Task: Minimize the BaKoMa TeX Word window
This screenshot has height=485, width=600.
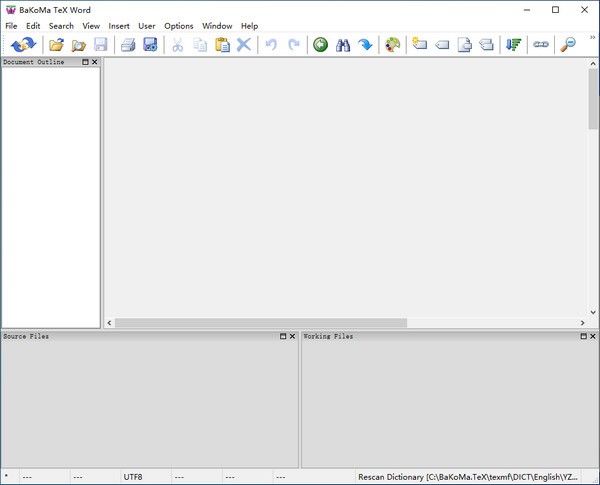Action: tap(527, 10)
